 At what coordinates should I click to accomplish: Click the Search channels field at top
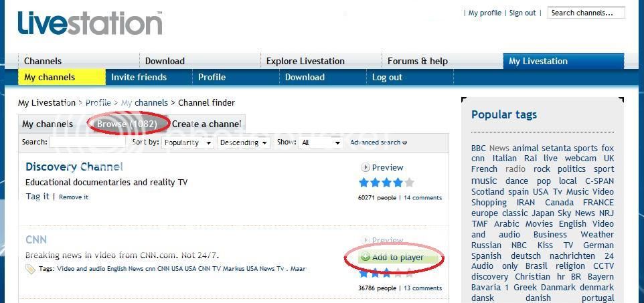point(585,13)
